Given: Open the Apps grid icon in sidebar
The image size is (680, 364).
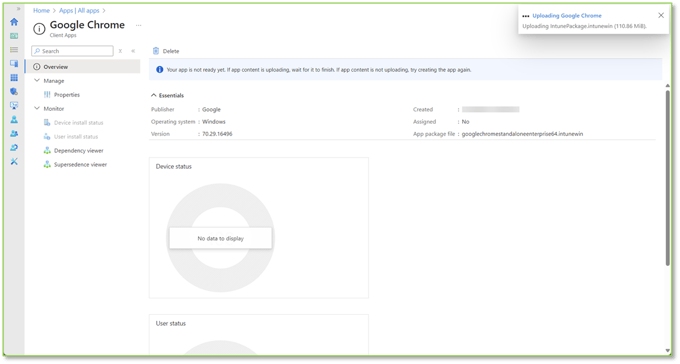Looking at the screenshot, I should point(14,78).
